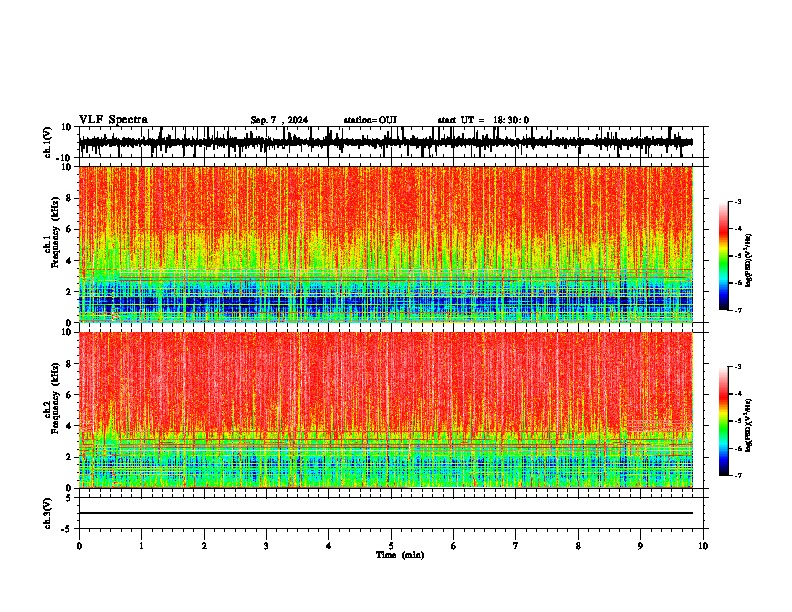This screenshot has width=792, height=612.
Task: Click the "ch.1(V)" axis label
Action: 48,142
